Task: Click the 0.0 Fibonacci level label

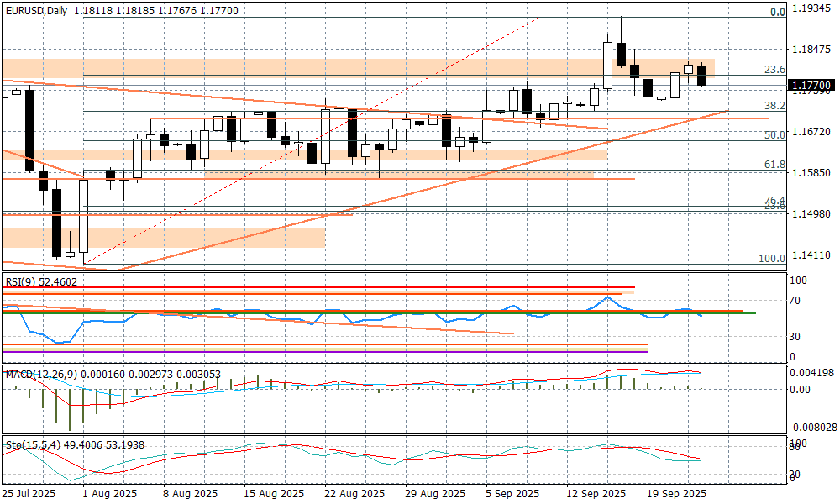Action: (778, 12)
